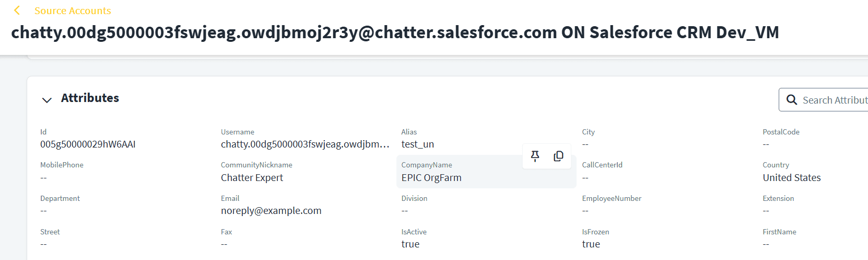Select the EPIC OrgFarm company value

(431, 178)
